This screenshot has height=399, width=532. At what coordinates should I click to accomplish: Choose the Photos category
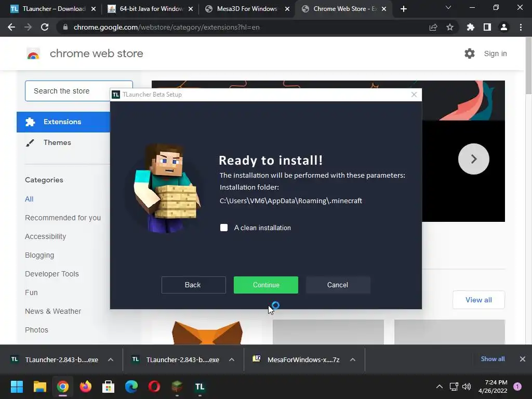37,330
